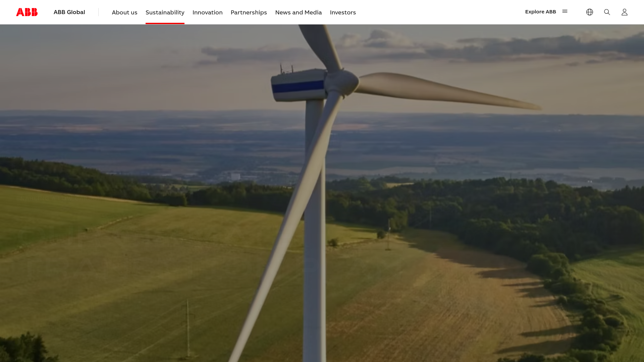Click the ABB logo
Image resolution: width=644 pixels, height=362 pixels.
point(27,12)
